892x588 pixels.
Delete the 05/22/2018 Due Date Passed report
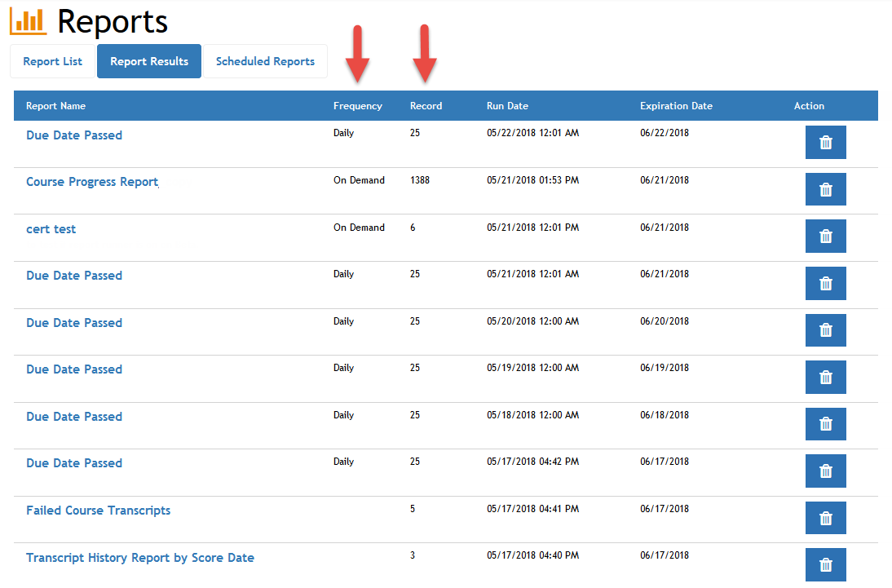tap(825, 143)
